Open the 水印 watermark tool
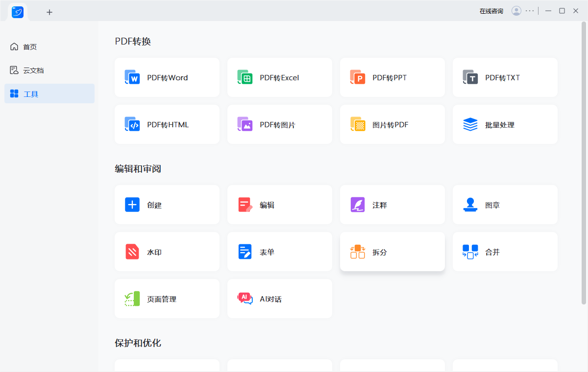The image size is (588, 372). pyautogui.click(x=167, y=252)
